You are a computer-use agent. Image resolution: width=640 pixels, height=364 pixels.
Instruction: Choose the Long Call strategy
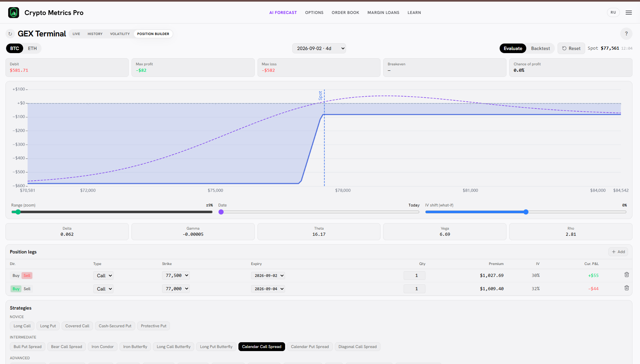(x=22, y=326)
